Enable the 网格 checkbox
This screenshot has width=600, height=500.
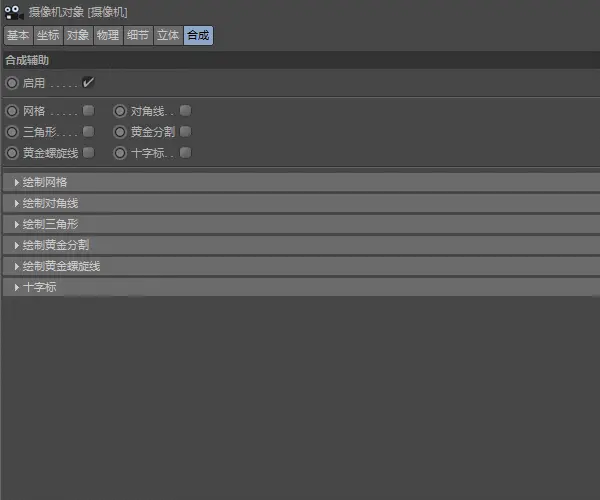coord(89,110)
